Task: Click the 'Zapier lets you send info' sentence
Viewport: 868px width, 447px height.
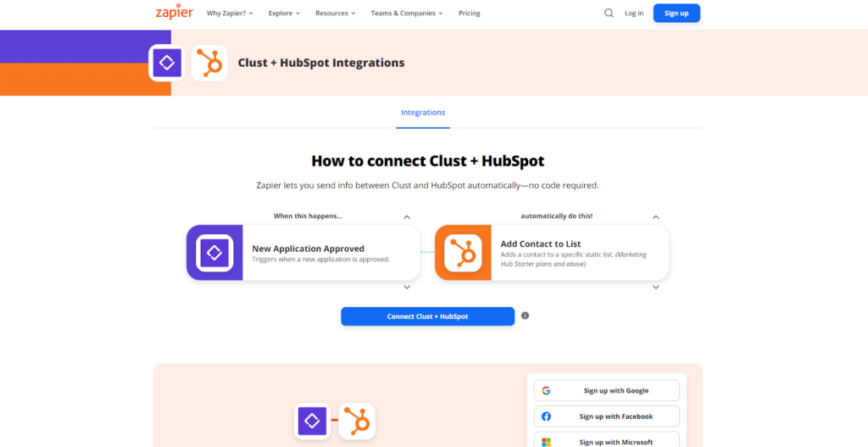Action: (427, 186)
